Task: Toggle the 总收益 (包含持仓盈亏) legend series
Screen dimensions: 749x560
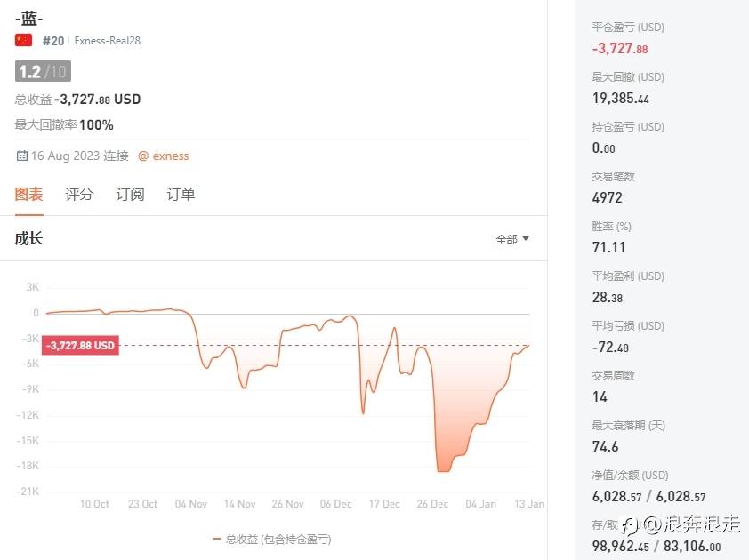Action: pos(278,539)
